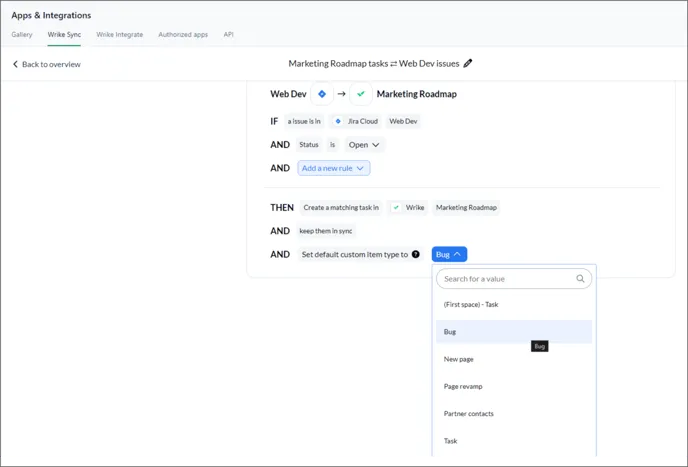Click 'Set default custom item type to' label
The image size is (688, 467).
click(x=355, y=255)
